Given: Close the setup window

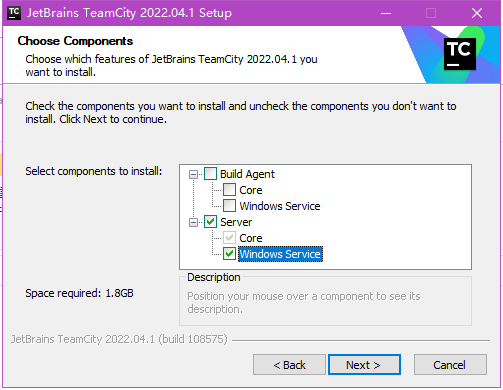Looking at the screenshot, I should pyautogui.click(x=477, y=13).
